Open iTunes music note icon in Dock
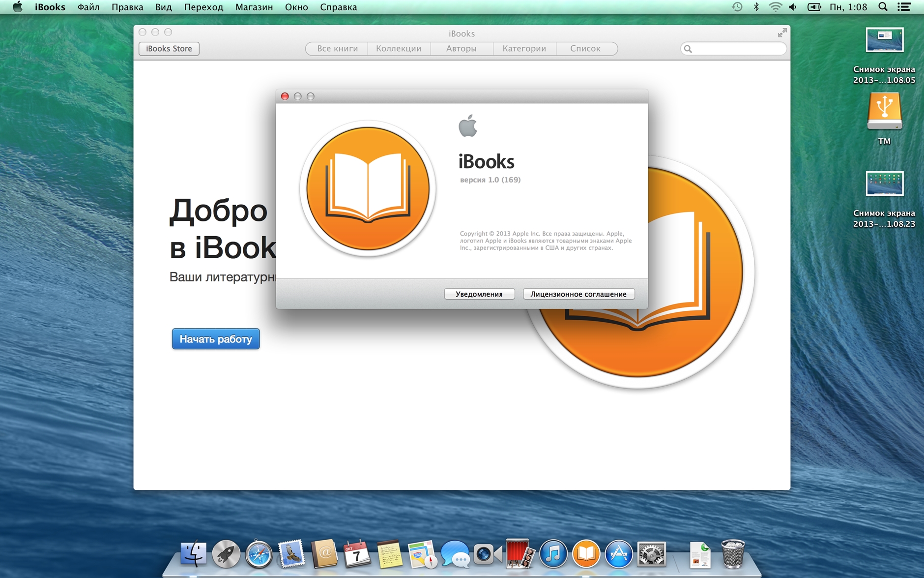Viewport: 924px width, 578px height. coord(553,554)
